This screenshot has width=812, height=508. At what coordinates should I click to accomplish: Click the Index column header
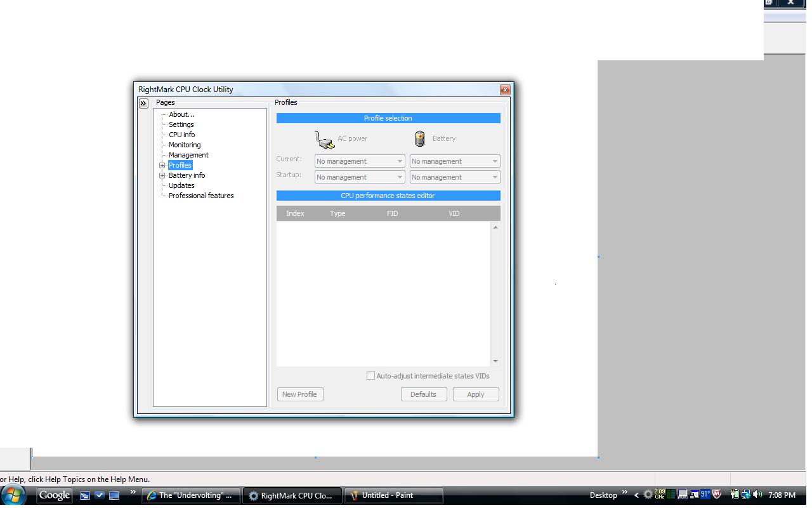pos(295,213)
